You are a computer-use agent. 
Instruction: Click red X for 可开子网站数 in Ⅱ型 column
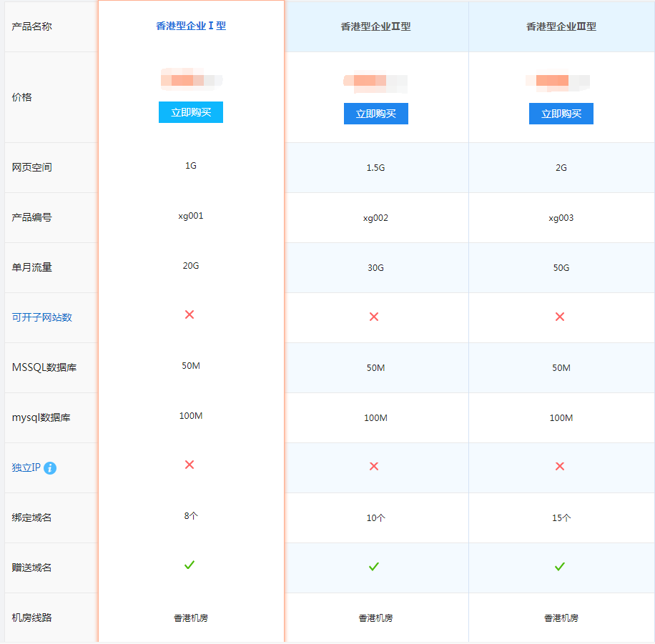point(374,317)
